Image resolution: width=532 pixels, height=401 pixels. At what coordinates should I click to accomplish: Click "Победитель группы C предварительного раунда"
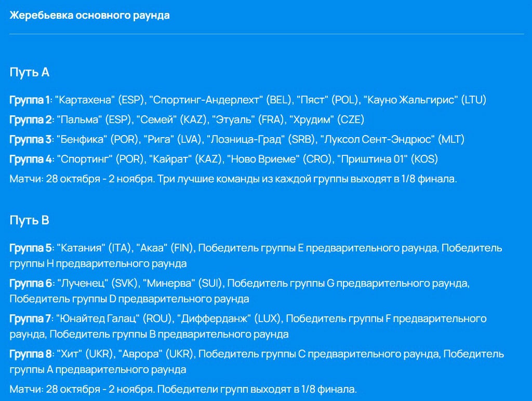pyautogui.click(x=320, y=354)
